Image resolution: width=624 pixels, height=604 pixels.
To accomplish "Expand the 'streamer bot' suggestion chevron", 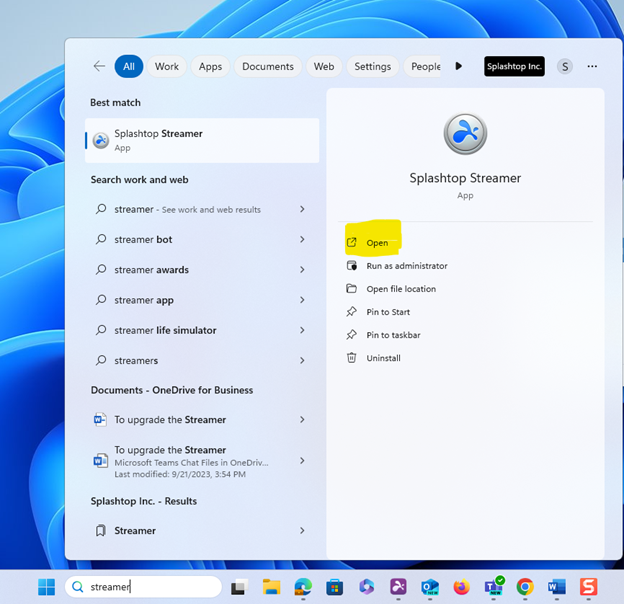I will pos(302,240).
